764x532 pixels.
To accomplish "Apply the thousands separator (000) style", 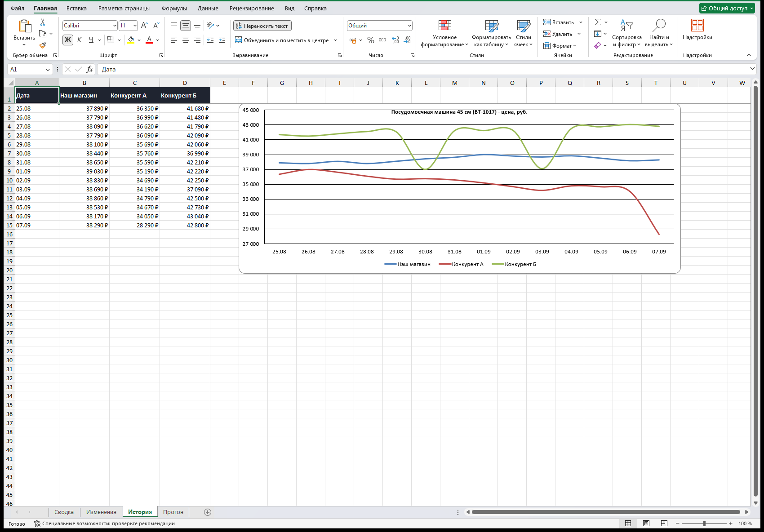I will (x=382, y=40).
